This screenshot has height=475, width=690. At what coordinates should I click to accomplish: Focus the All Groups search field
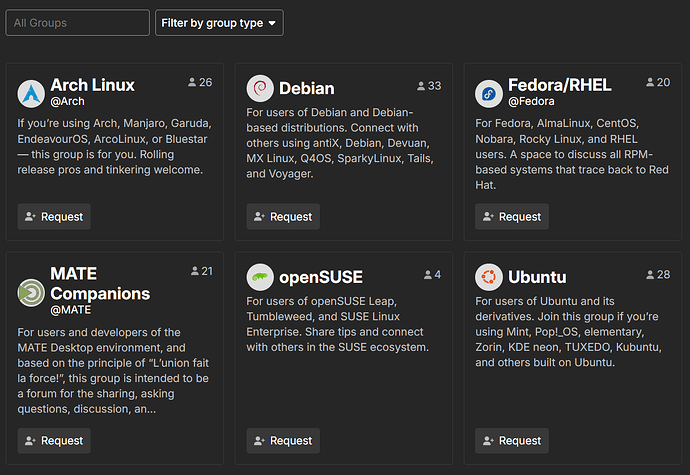tap(77, 23)
